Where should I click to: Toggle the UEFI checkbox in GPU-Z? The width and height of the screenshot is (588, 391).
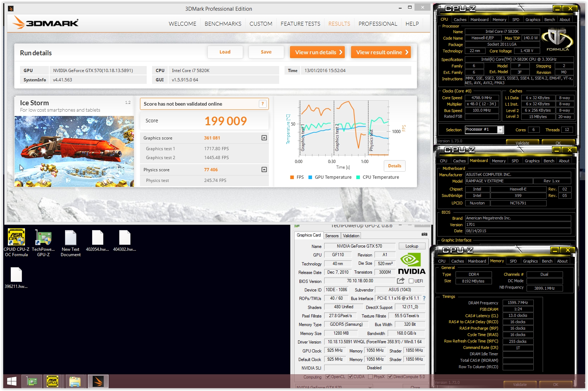411,281
